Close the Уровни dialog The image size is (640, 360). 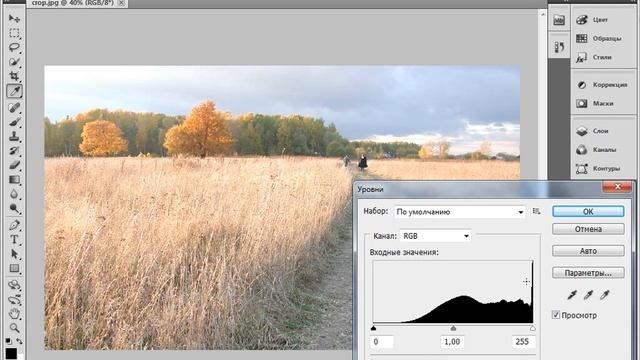pos(617,187)
